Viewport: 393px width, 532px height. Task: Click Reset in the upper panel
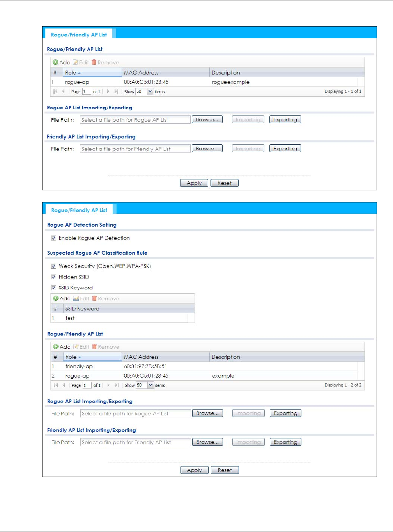(225, 183)
